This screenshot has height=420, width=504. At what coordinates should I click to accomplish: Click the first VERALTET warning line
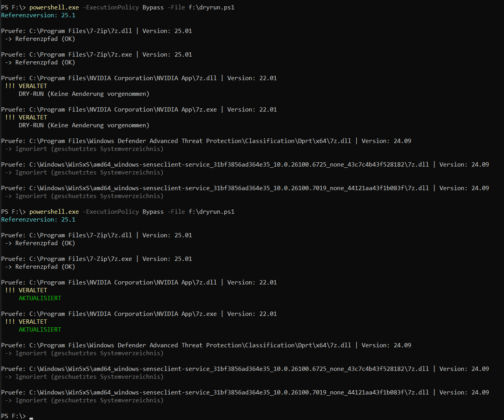[26, 86]
